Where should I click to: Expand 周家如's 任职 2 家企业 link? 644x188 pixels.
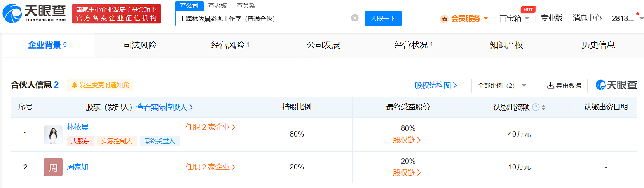pos(211,167)
